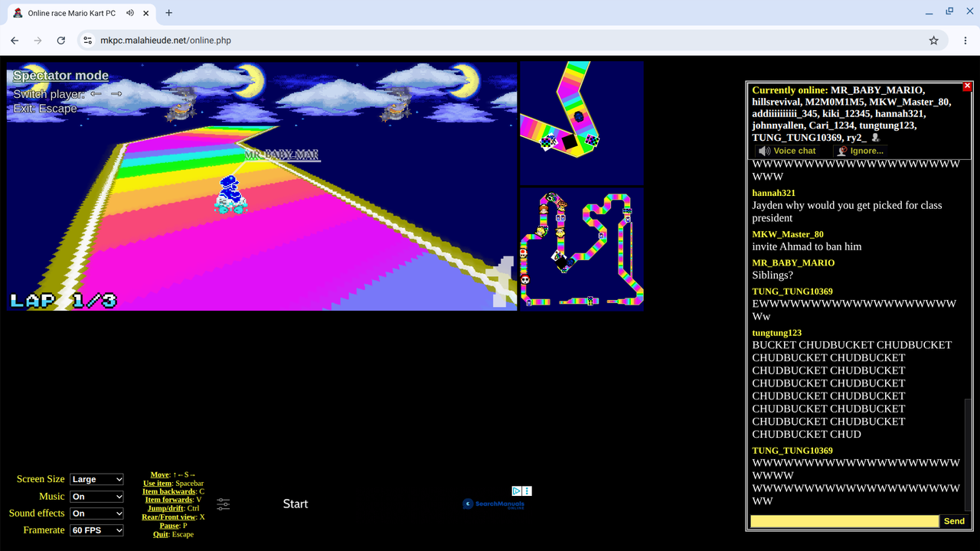Open the Chrome three-dot menu

(x=964, y=41)
